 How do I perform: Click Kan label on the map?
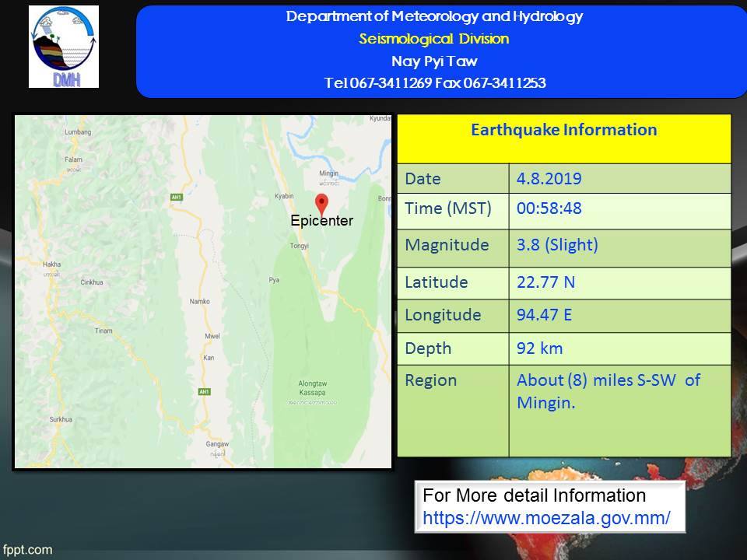209,358
